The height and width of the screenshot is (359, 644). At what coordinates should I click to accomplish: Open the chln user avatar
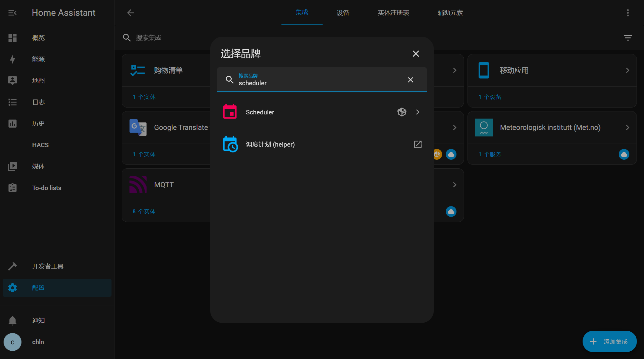(x=12, y=342)
